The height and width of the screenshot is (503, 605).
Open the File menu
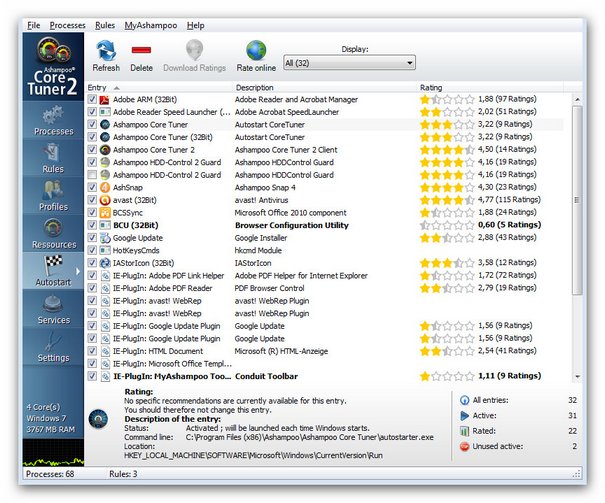coord(34,25)
